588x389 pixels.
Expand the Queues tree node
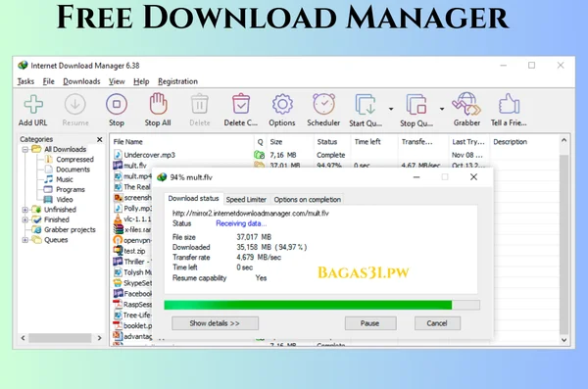25,240
